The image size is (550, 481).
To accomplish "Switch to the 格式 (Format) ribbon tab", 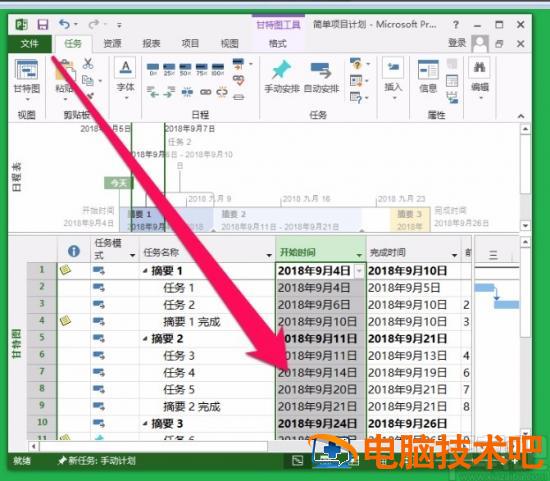I will coord(277,44).
